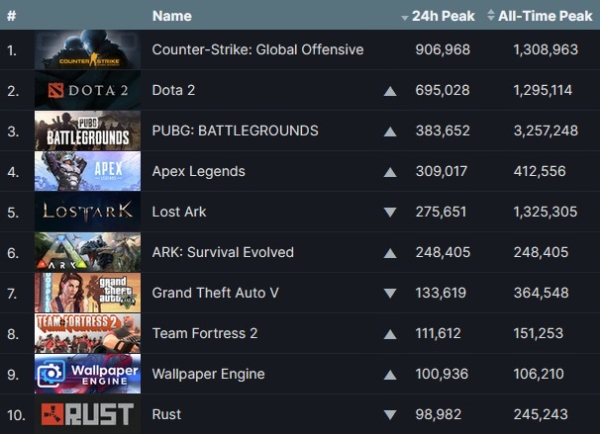
Task: Click the up trend arrow for ARK: Survival Evolved
Action: pyautogui.click(x=390, y=253)
